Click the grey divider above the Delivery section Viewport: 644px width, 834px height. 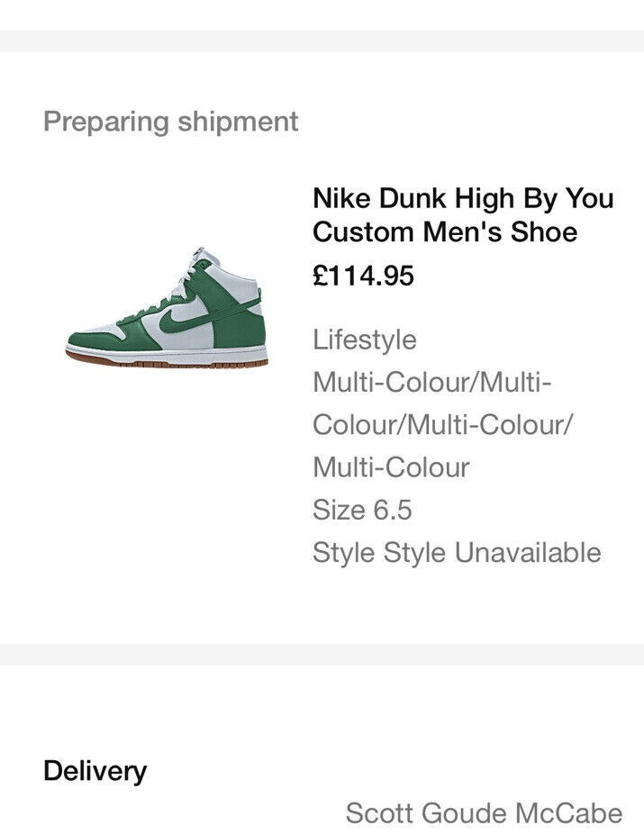click(322, 655)
